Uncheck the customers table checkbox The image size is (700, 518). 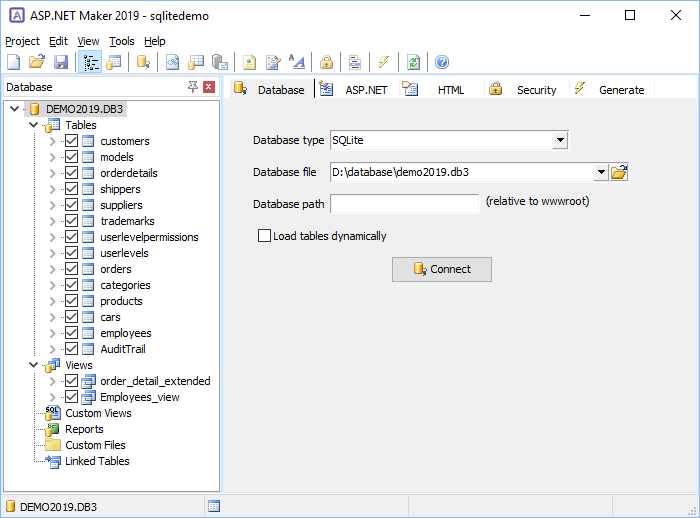(71, 141)
